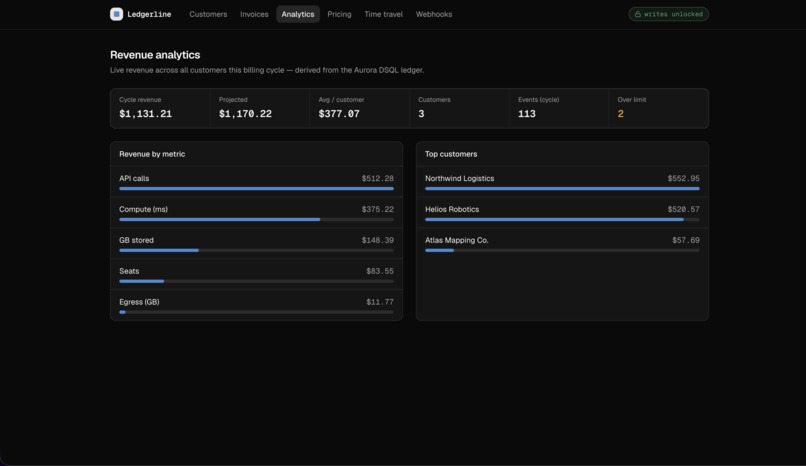Open the Time travel tab

(383, 14)
